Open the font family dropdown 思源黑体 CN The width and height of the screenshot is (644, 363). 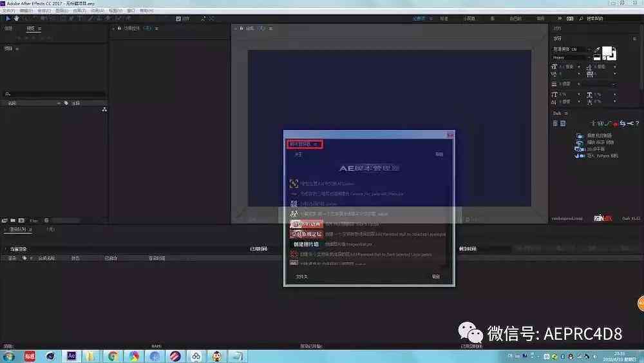click(571, 49)
